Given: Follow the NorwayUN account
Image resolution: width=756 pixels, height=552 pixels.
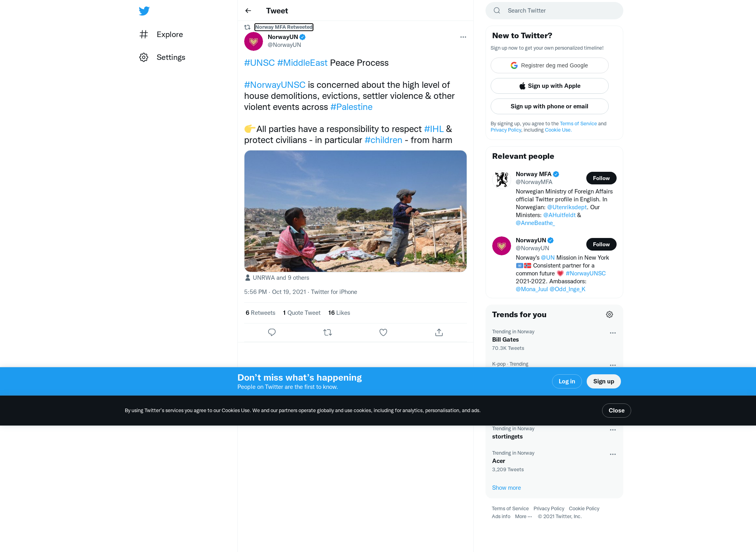Looking at the screenshot, I should tap(601, 244).
